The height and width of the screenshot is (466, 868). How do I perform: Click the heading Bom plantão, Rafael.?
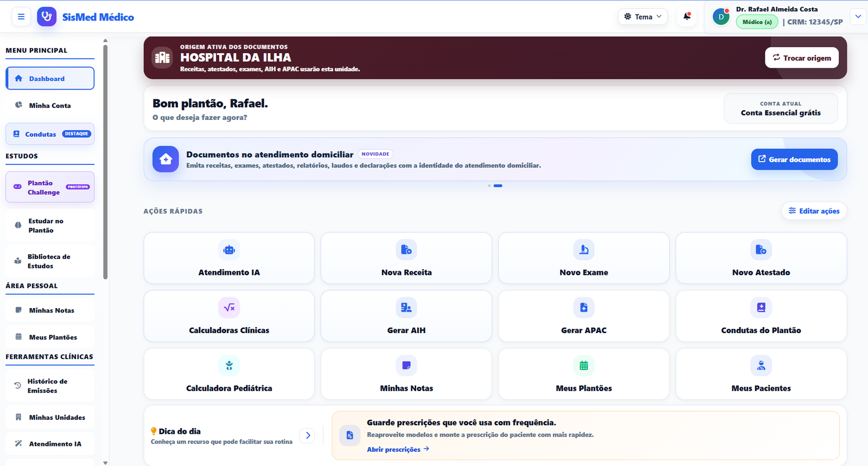210,103
